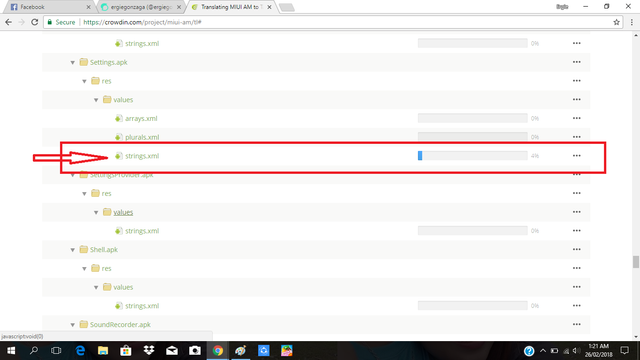Image resolution: width=640 pixels, height=360 pixels.
Task: Click the plurals.xml file icon
Action: 118,137
